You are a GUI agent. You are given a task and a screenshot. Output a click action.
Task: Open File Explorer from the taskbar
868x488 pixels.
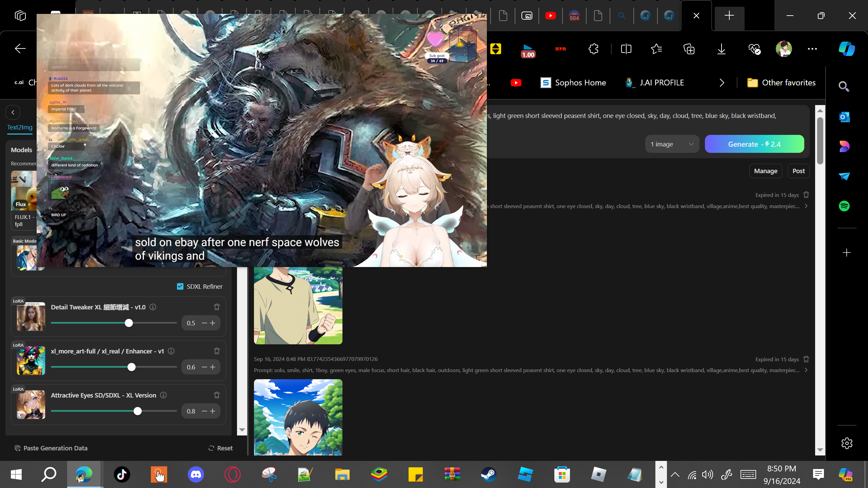click(x=342, y=474)
